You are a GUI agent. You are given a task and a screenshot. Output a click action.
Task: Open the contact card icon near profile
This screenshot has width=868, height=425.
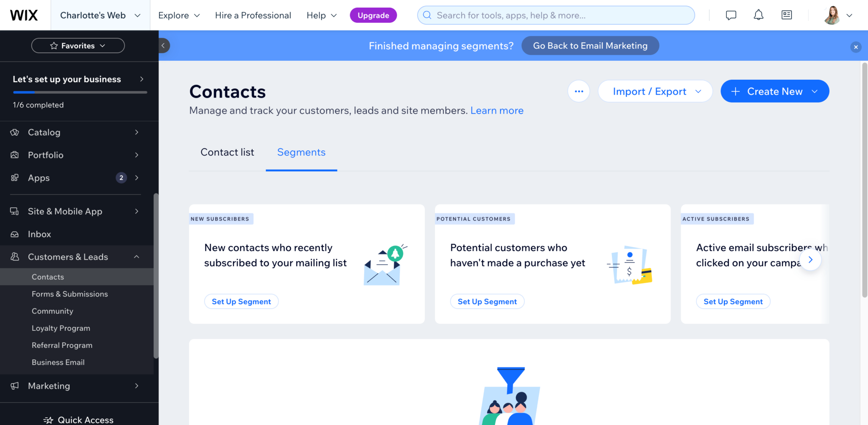[x=787, y=15]
